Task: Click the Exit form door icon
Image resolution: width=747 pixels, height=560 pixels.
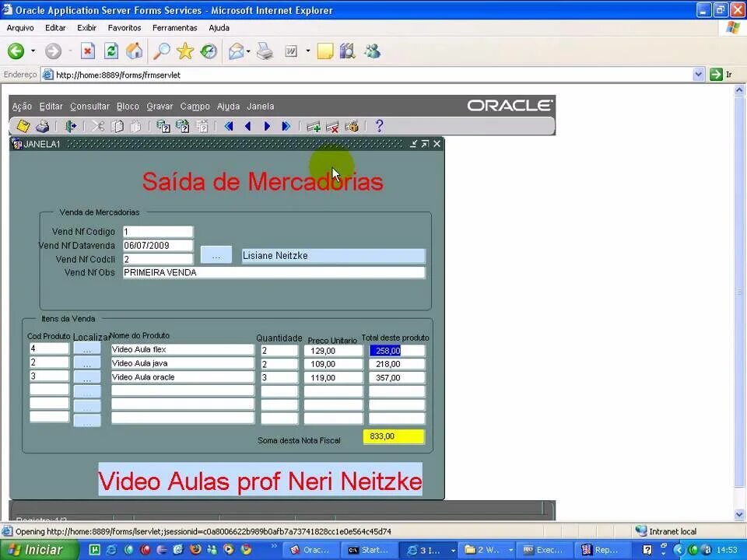Action: click(x=71, y=126)
